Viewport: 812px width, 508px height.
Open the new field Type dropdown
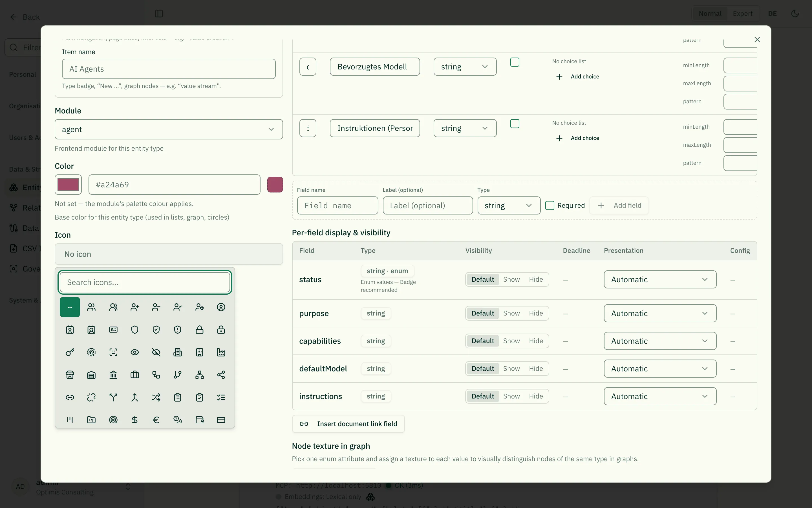pyautogui.click(x=509, y=205)
